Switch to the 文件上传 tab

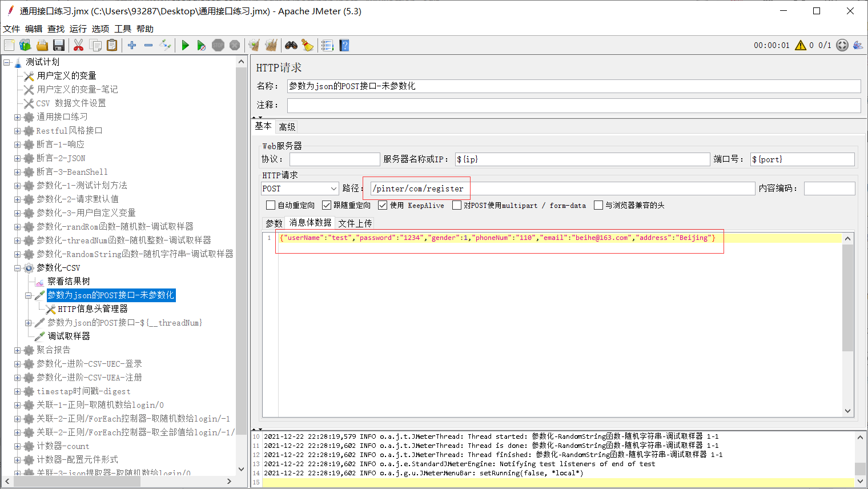355,223
